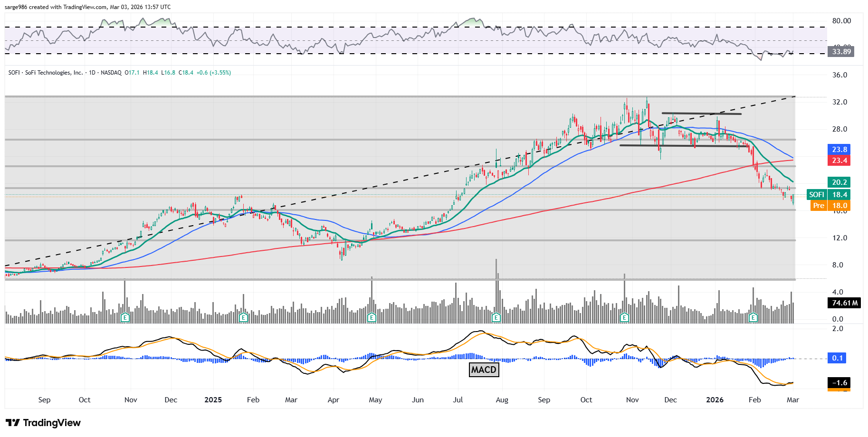The image size is (868, 437).
Task: Click the earnings marker just before Nov 2024
Action: [125, 317]
